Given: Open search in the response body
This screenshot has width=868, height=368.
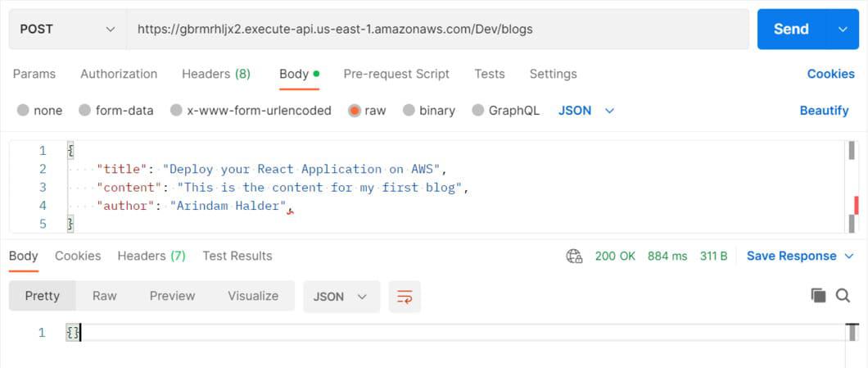Looking at the screenshot, I should [843, 296].
